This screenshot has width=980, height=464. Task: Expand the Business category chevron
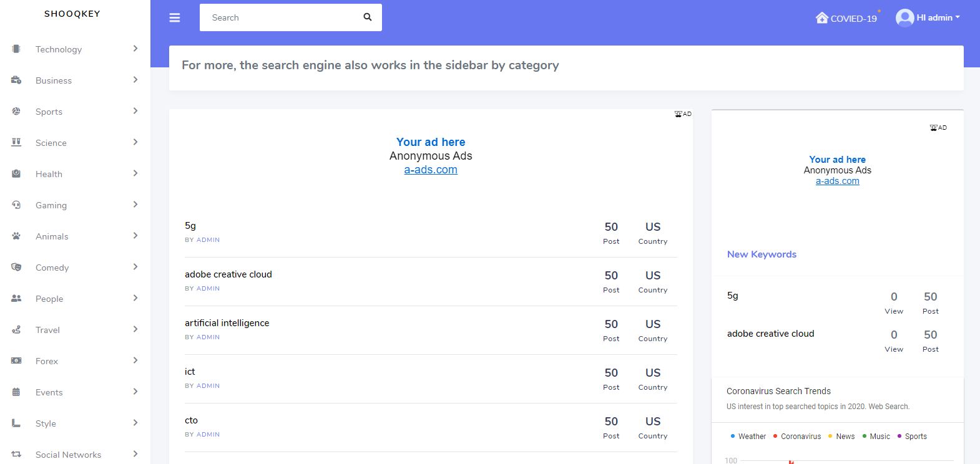point(135,80)
